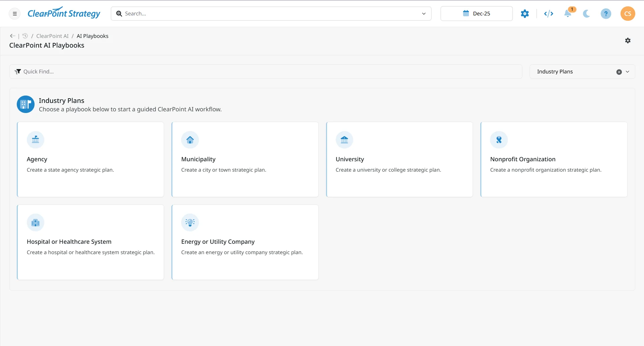Click AI Playbooks breadcrumb
Image resolution: width=644 pixels, height=346 pixels.
click(93, 36)
